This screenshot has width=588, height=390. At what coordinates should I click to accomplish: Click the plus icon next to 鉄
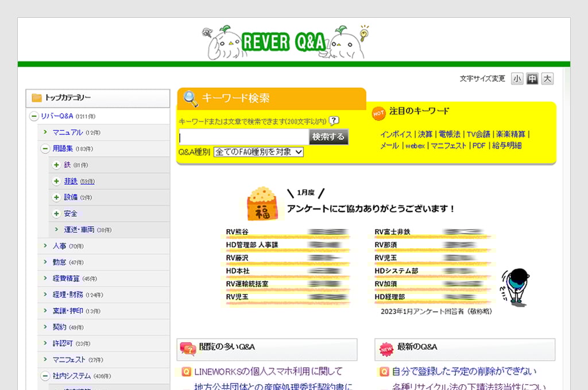point(56,165)
